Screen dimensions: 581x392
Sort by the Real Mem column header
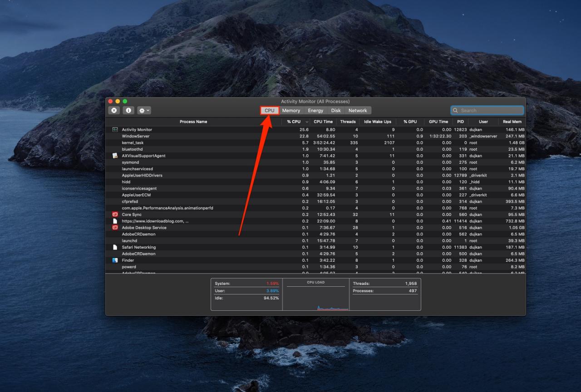[512, 122]
